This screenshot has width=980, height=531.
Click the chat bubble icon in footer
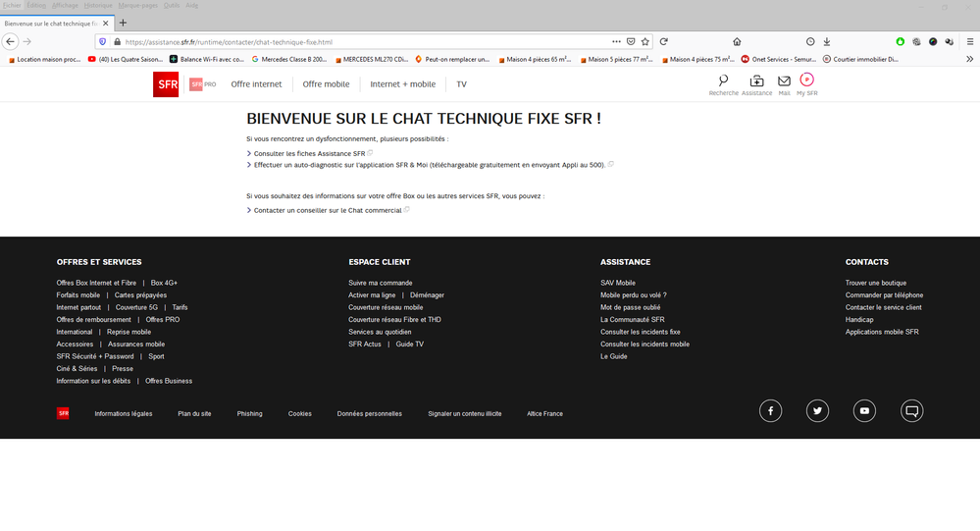pos(911,411)
